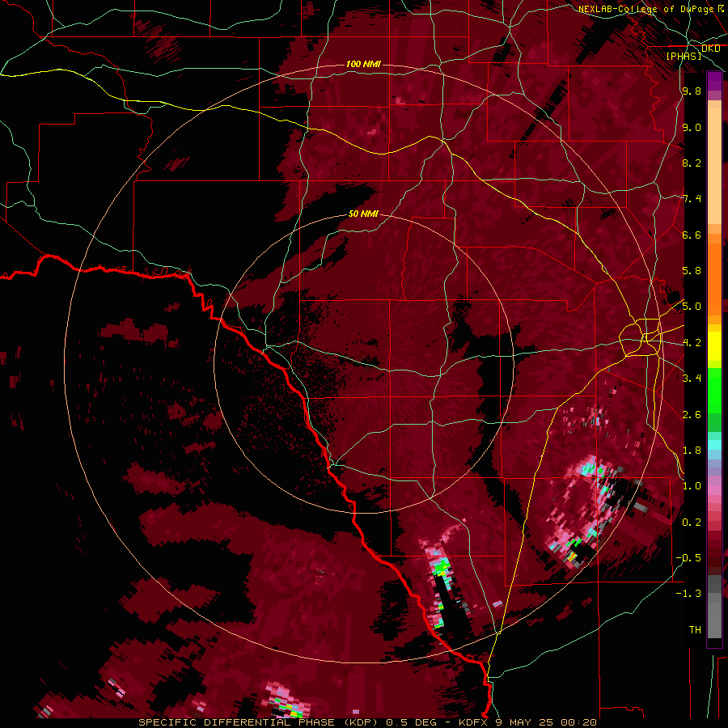The width and height of the screenshot is (728, 728).
Task: Click the 9.0 value on the scale
Action: pos(692,127)
